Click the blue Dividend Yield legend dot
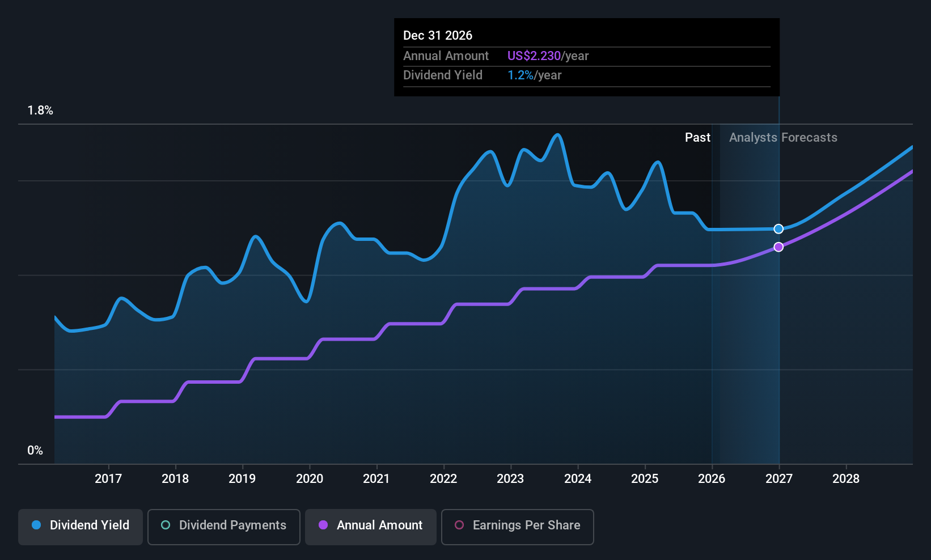931x560 pixels. (36, 525)
